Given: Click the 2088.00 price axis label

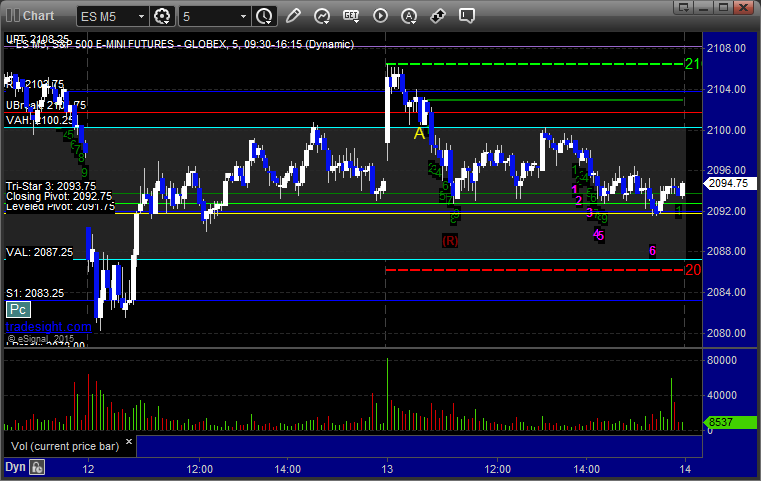Looking at the screenshot, I should coord(726,251).
